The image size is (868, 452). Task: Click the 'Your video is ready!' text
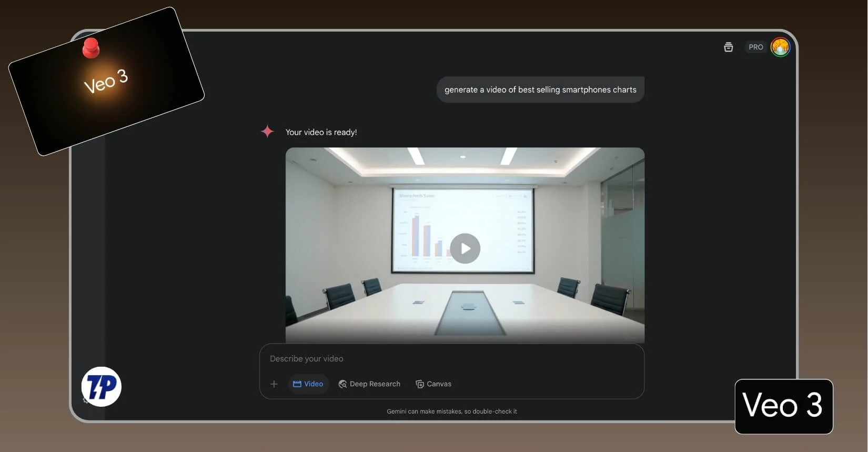tap(321, 132)
